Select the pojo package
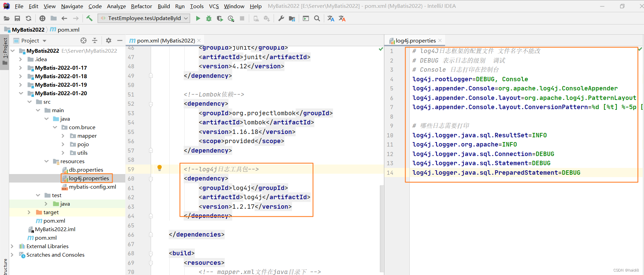Image resolution: width=644 pixels, height=275 pixels. pos(83,144)
